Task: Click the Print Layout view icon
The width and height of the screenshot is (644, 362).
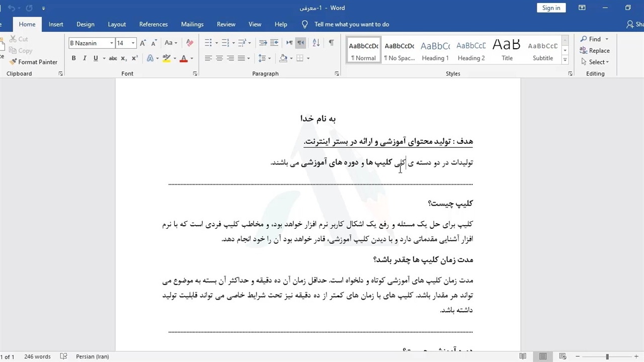Action: (543, 356)
